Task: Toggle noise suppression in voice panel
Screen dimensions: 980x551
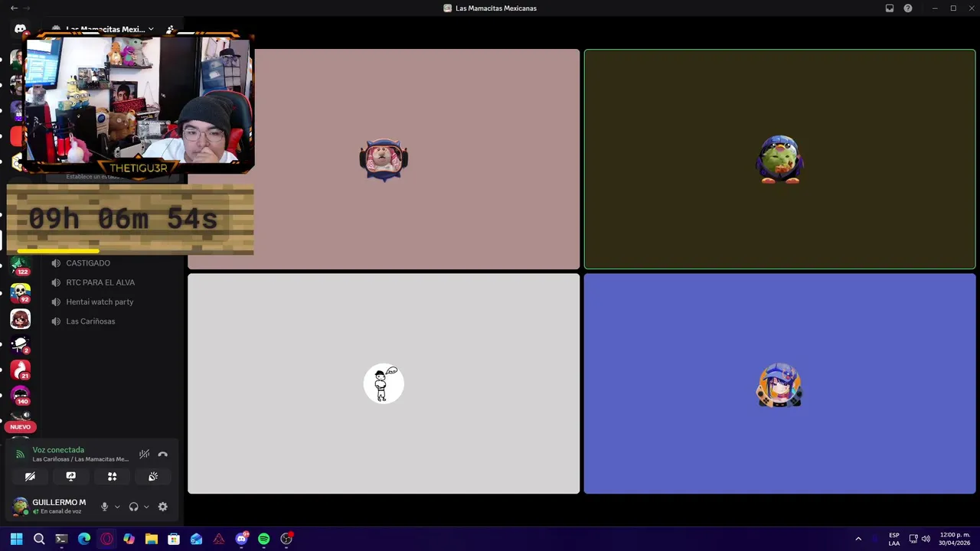Action: pyautogui.click(x=144, y=454)
